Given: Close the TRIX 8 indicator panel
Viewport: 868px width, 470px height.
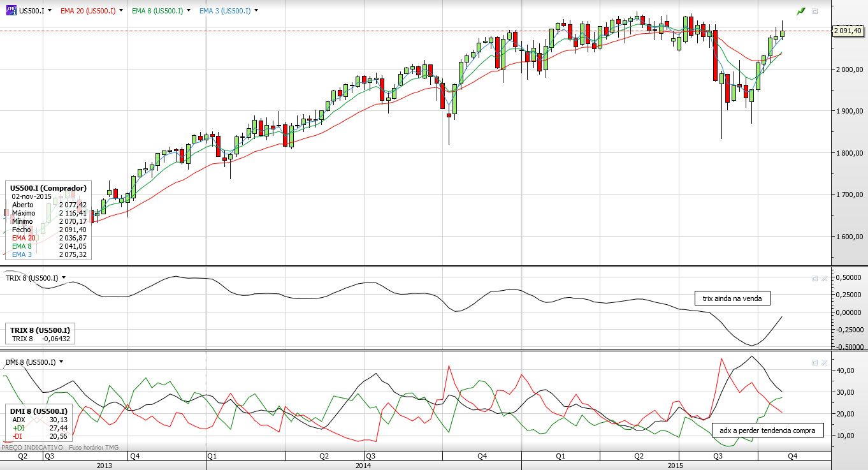Looking at the screenshot, I should click(x=823, y=279).
